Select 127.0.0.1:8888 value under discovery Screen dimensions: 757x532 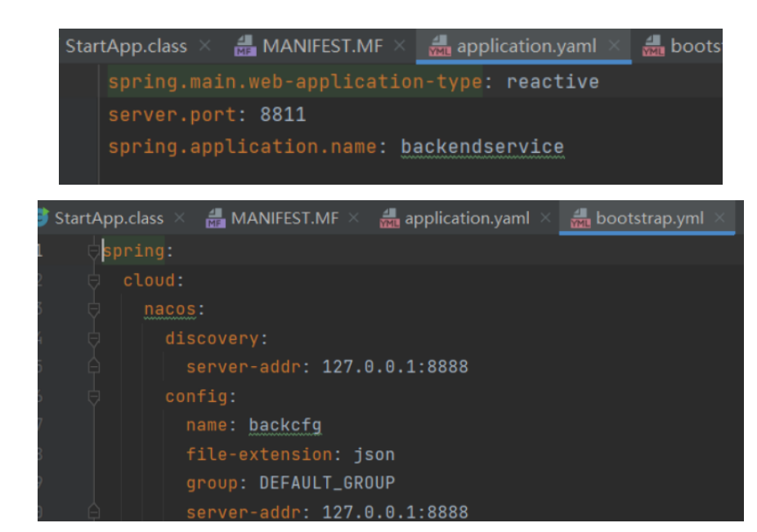click(395, 367)
